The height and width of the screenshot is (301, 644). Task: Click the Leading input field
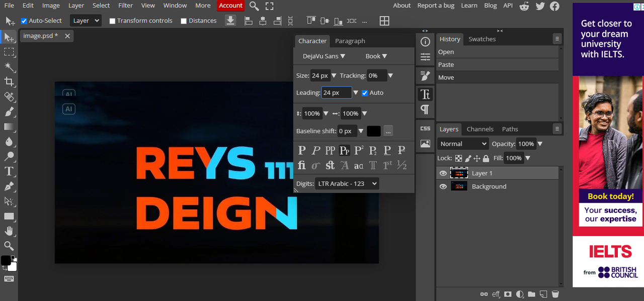click(336, 92)
